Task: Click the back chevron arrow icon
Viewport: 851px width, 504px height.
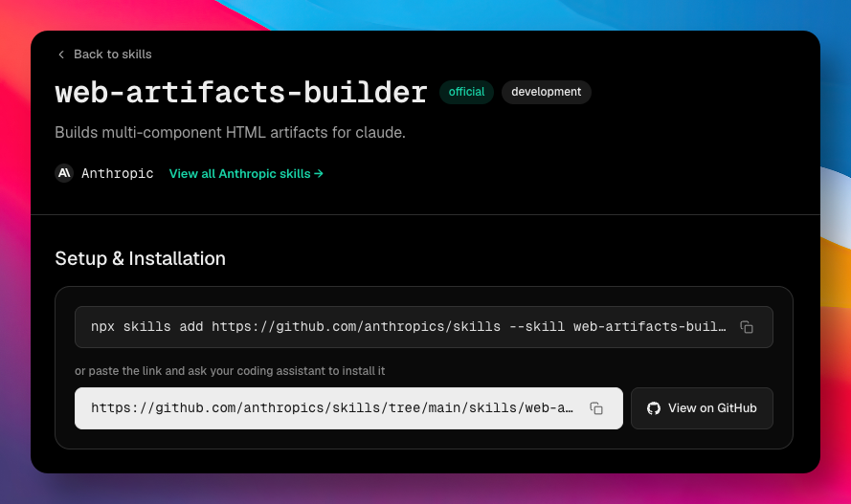Action: [61, 55]
